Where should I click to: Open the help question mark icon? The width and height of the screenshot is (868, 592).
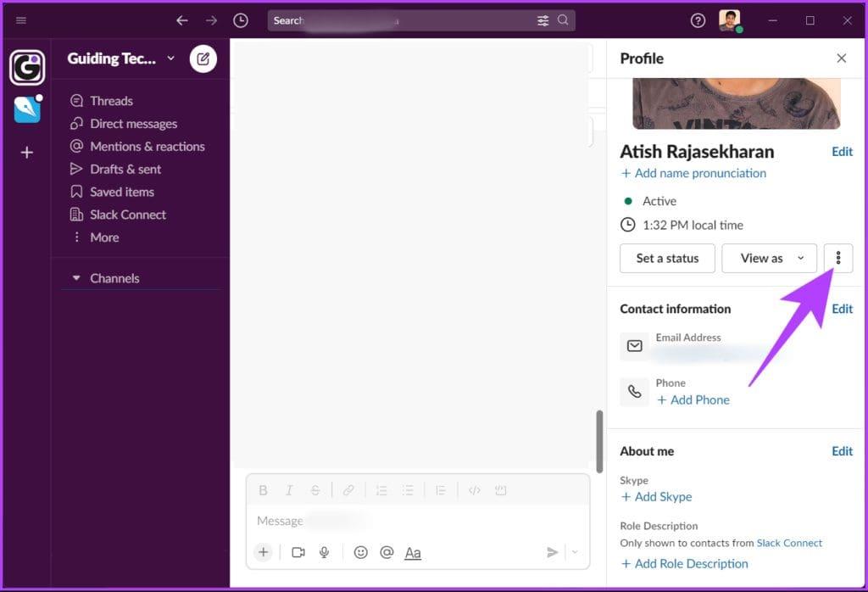click(698, 20)
